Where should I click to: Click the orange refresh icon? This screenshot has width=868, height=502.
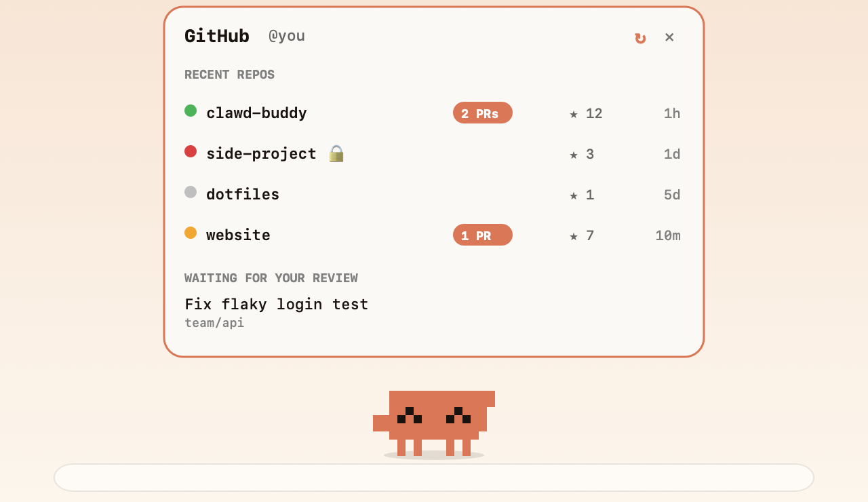pos(640,38)
